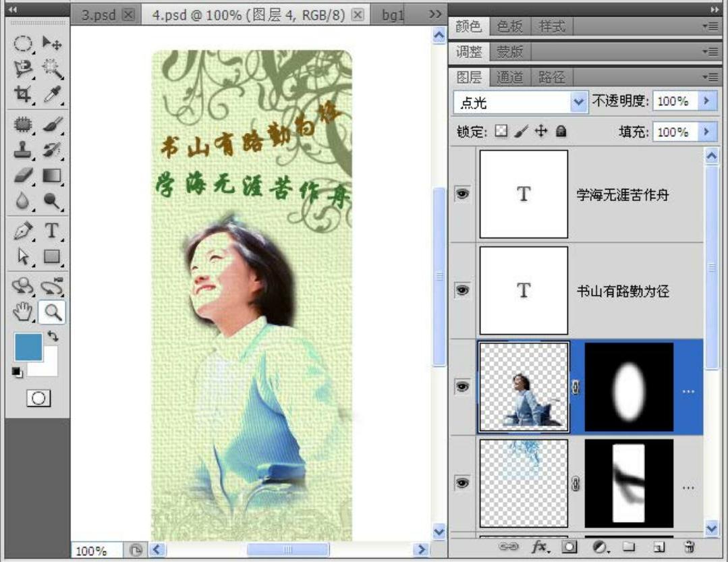Open the 点光 blend mode dropdown
Screen dimensions: 728x562
[x=520, y=102]
